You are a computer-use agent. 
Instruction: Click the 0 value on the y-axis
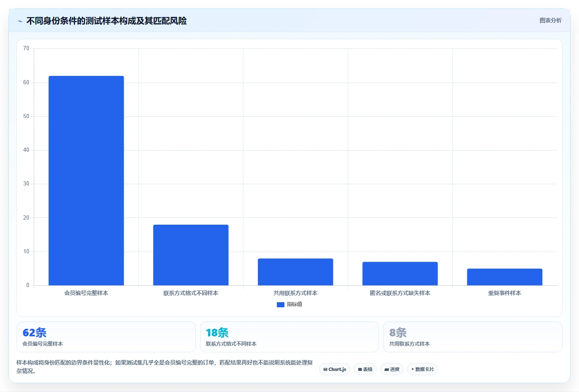[x=28, y=285]
